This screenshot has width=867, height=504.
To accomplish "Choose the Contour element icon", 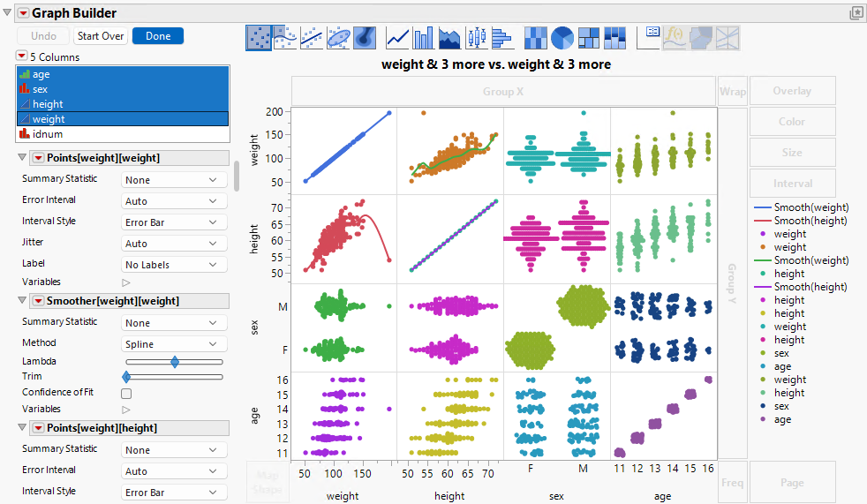I will tap(366, 37).
